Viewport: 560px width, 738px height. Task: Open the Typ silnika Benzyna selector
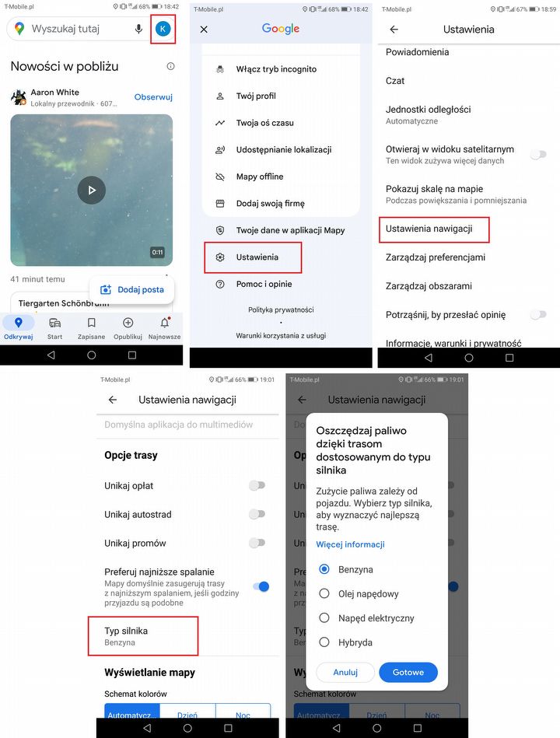tap(143, 636)
